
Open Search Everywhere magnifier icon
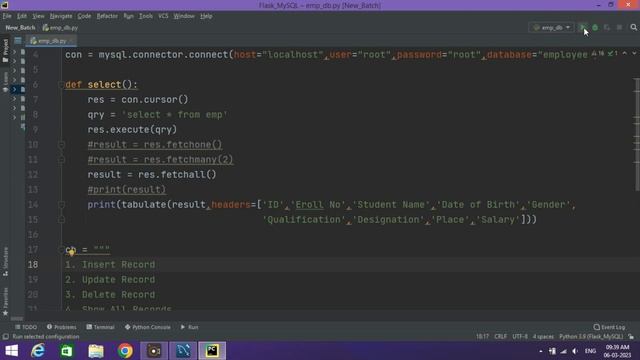point(633,27)
